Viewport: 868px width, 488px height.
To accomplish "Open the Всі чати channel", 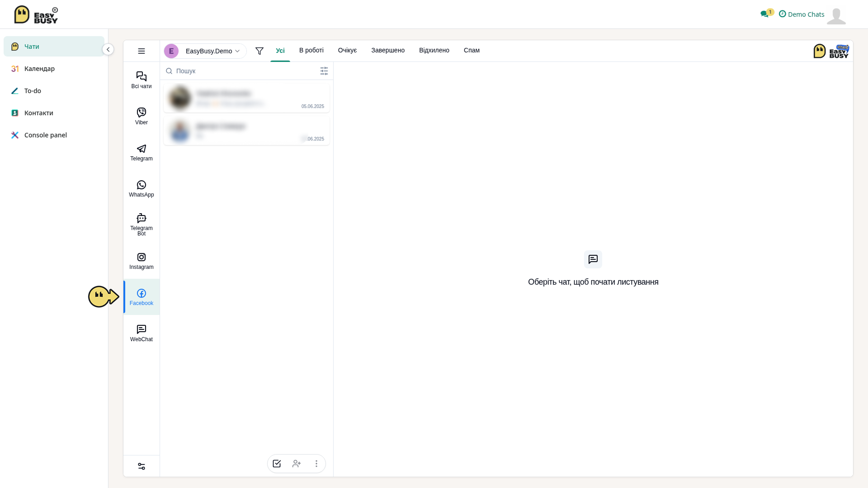I will 142,80.
